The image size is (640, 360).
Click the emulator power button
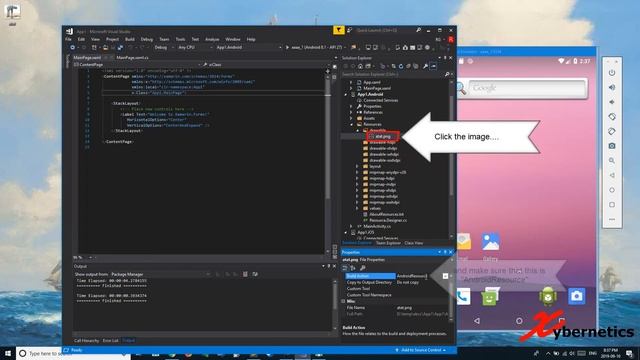611,73
